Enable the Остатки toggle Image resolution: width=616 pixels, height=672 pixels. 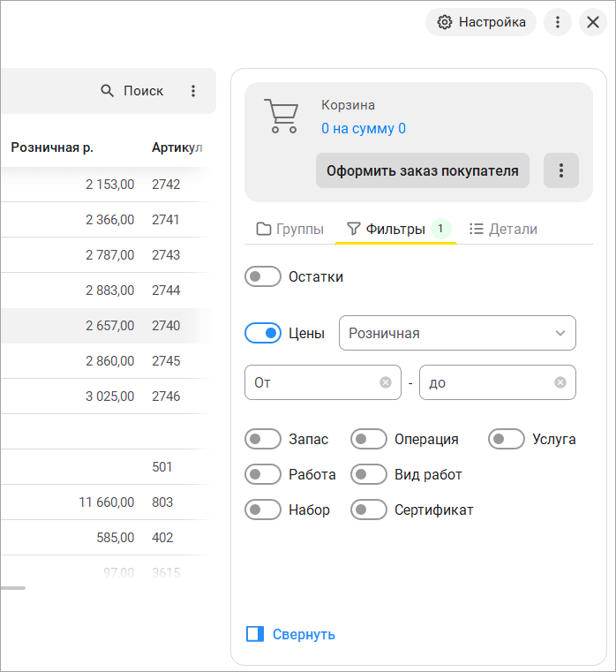tap(263, 276)
